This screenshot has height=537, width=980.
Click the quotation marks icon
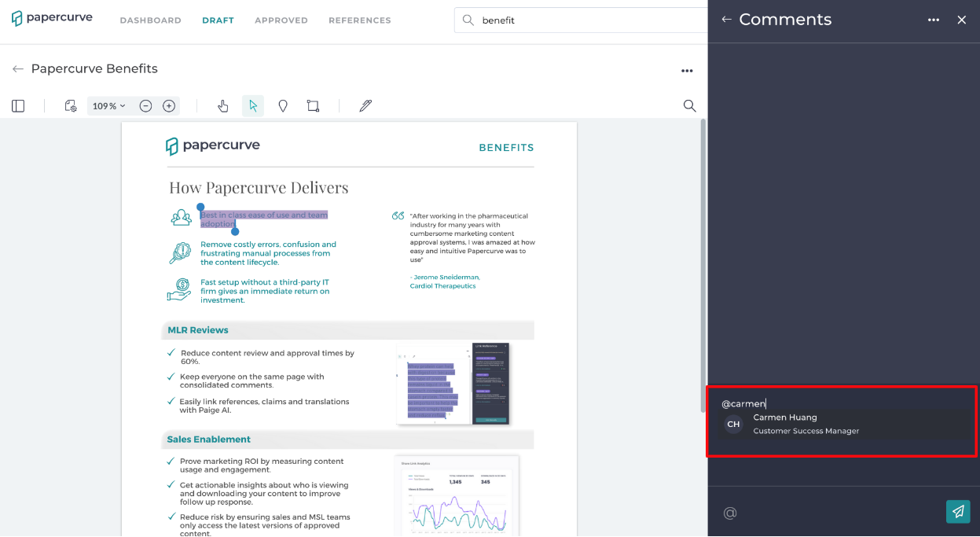tap(398, 215)
